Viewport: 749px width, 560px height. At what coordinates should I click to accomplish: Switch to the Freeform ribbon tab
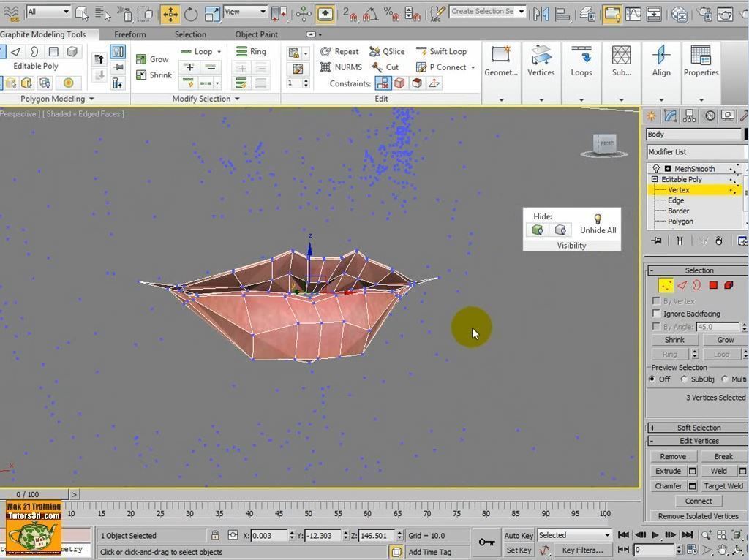pyautogui.click(x=129, y=34)
